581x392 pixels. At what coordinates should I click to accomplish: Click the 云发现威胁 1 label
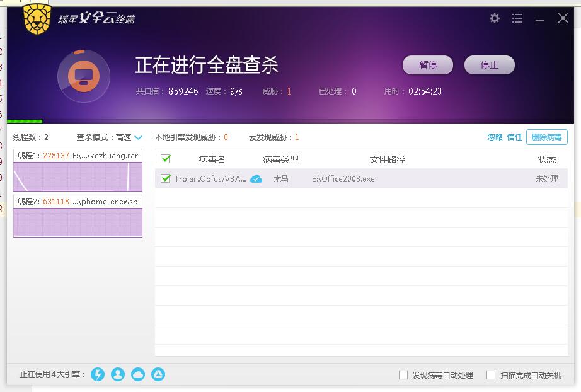pos(274,137)
